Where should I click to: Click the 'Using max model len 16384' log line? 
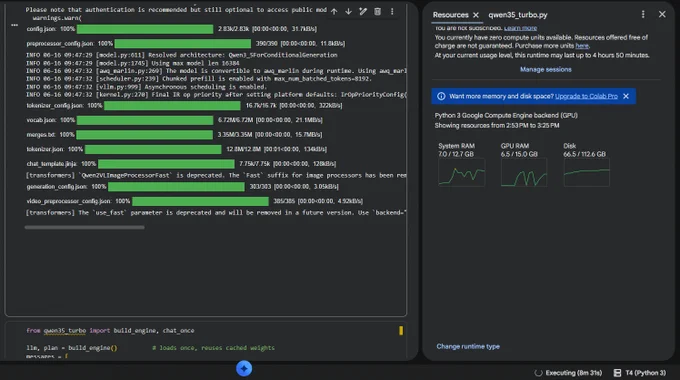click(x=133, y=63)
